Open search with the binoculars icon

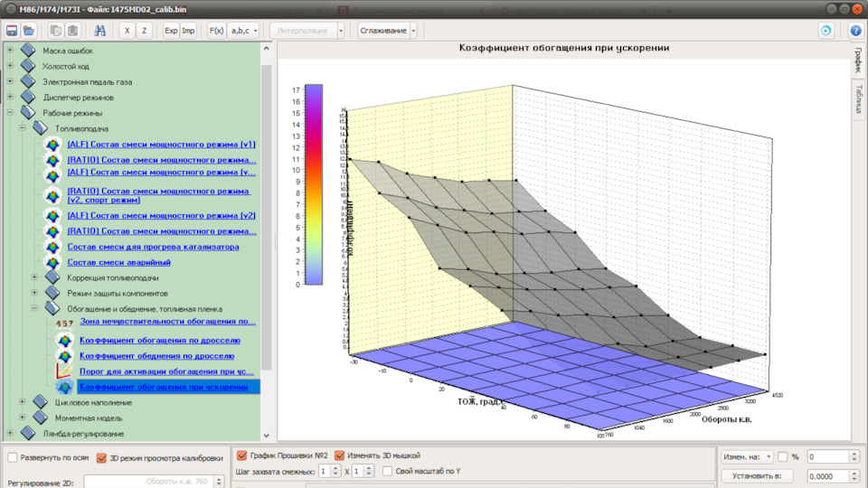pos(99,31)
